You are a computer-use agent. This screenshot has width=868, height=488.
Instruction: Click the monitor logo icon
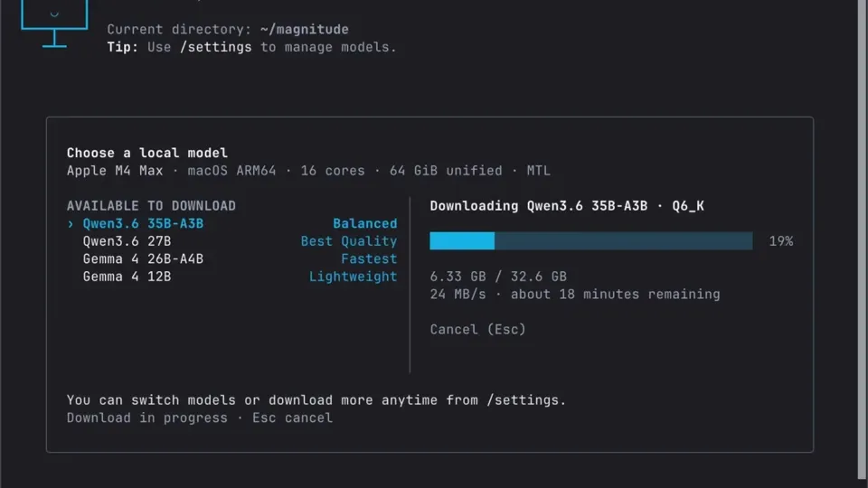54,23
